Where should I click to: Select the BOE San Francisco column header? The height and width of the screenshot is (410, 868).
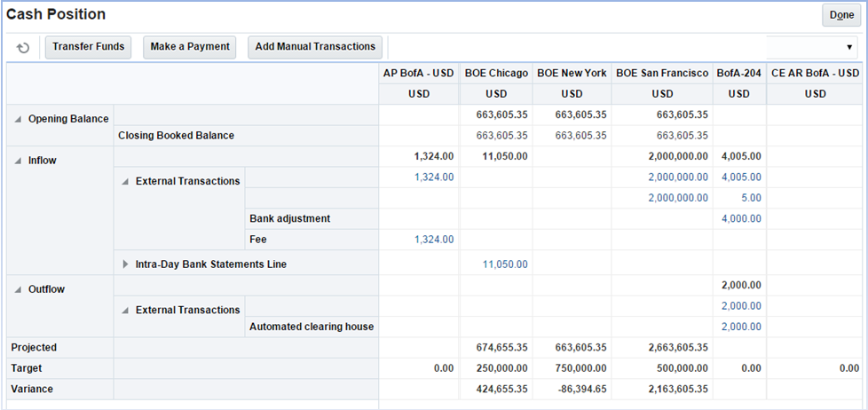(662, 73)
